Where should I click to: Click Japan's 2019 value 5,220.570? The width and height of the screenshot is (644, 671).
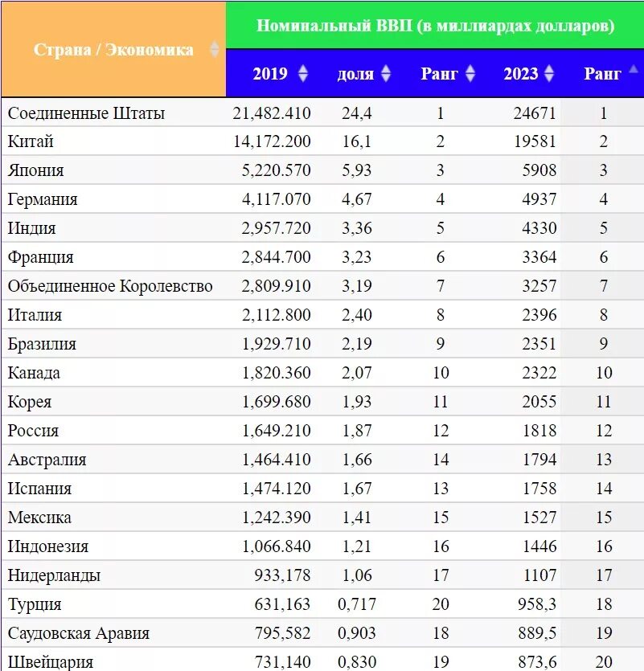(277, 170)
